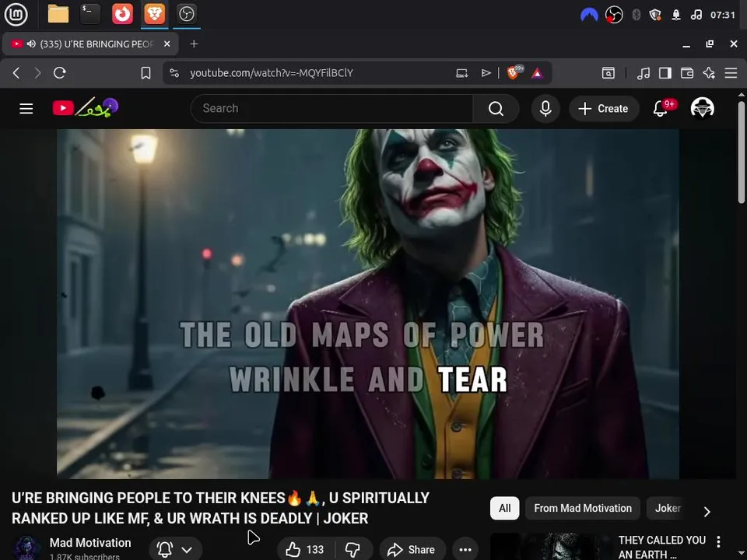
Task: Mute the tab using its speaker icon
Action: (x=31, y=44)
